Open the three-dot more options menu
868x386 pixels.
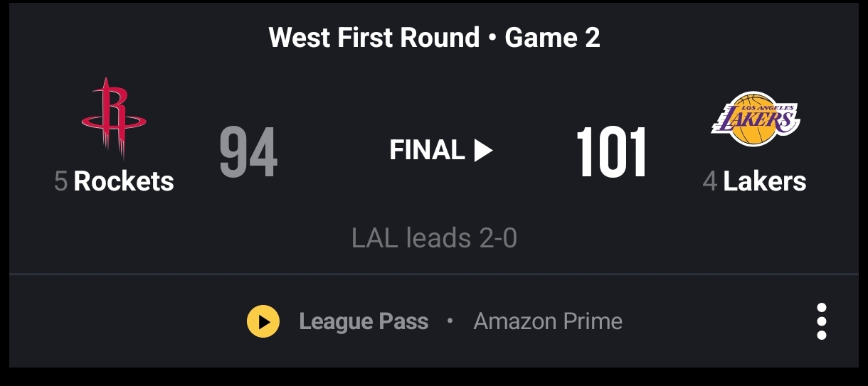click(822, 321)
